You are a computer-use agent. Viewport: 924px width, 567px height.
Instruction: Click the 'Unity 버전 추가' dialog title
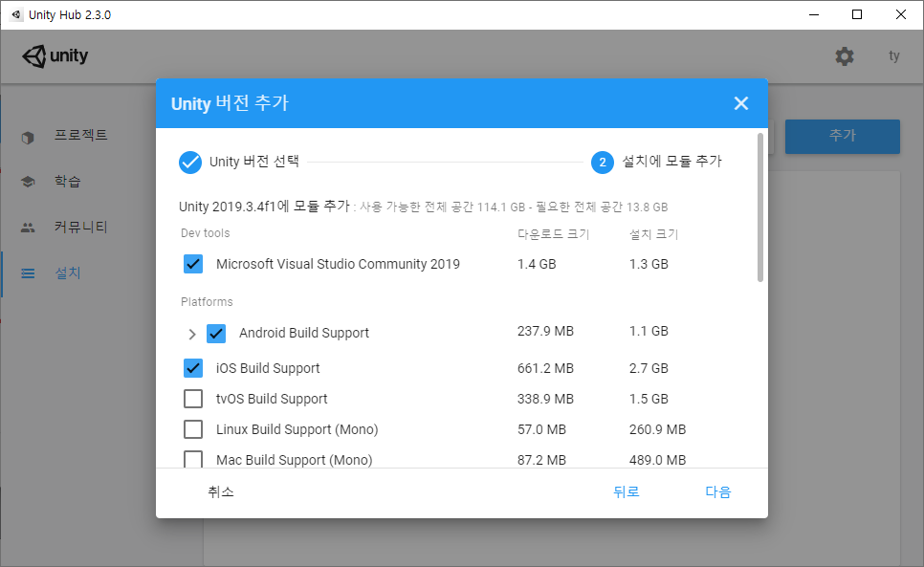[230, 103]
